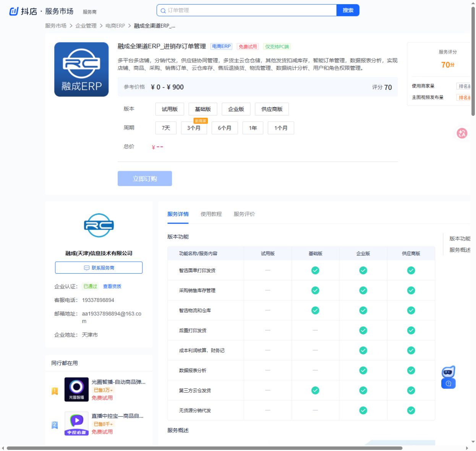
Task: Click the 同行都在用 section heading
Action: click(x=65, y=363)
